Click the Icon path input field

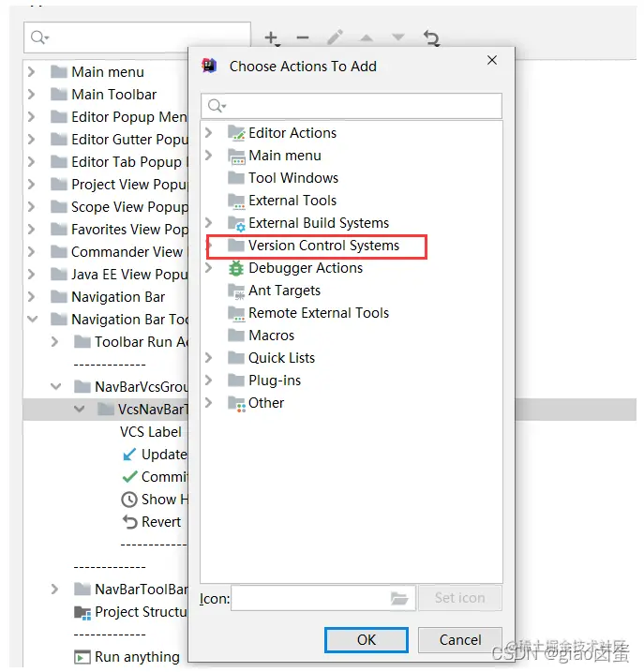click(322, 598)
